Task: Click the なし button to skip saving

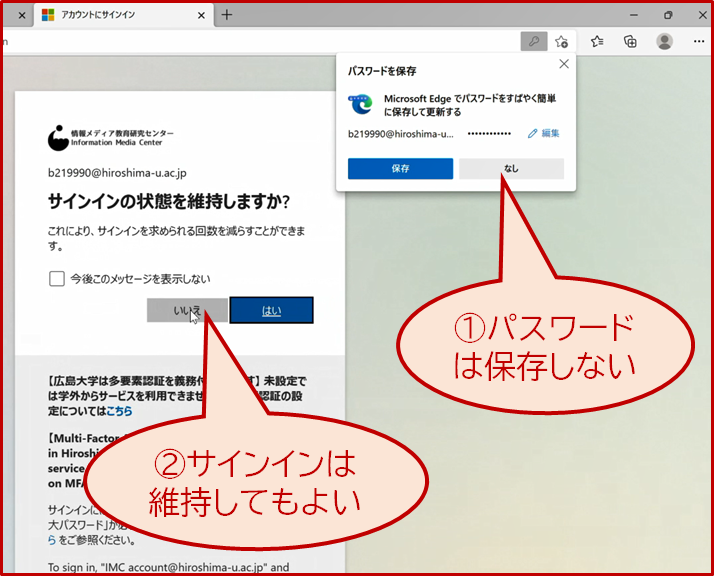Action: 511,168
